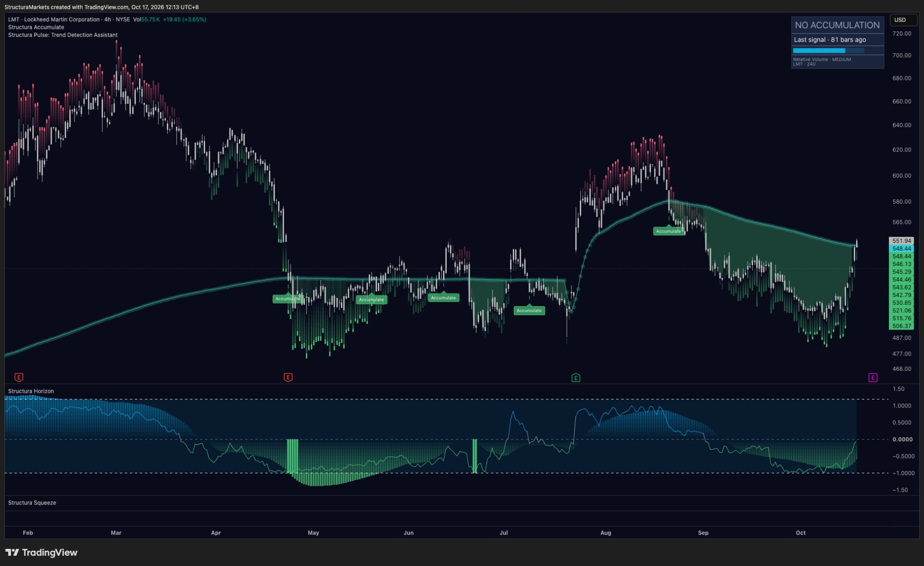Click the 551.94 last price label

pos(901,241)
